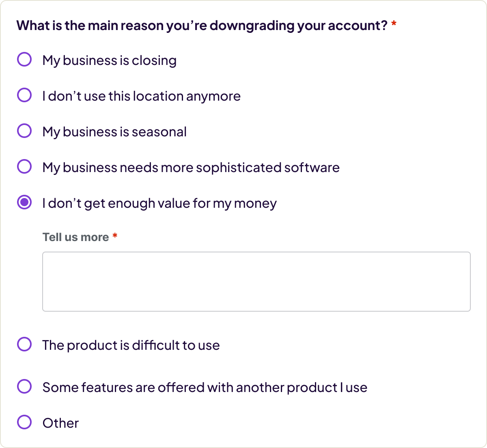Click the "Tell us more" field label
The width and height of the screenshot is (487, 448).
pos(76,237)
